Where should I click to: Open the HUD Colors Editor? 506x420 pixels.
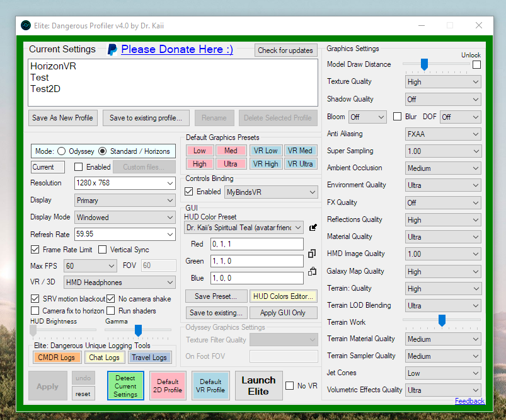[x=283, y=296]
